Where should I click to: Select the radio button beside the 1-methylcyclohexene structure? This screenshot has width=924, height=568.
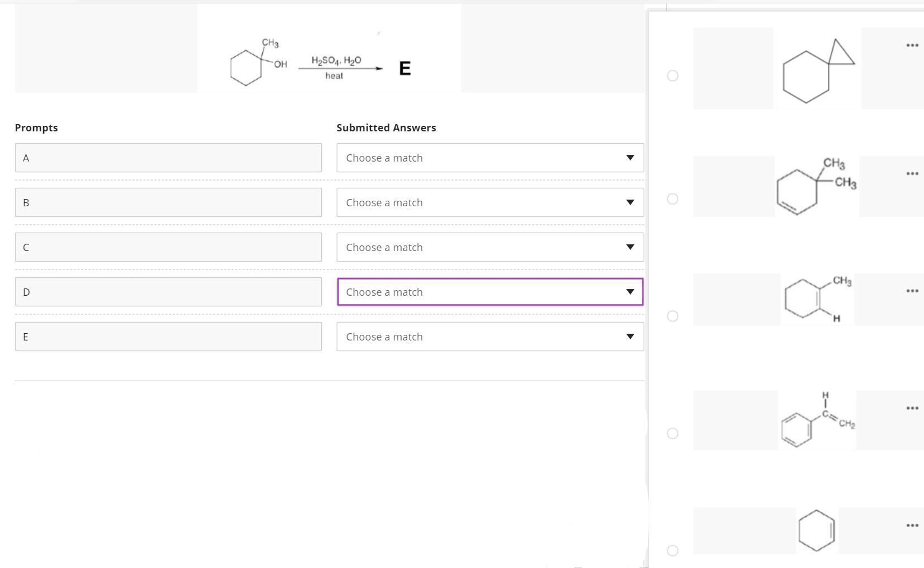673,316
